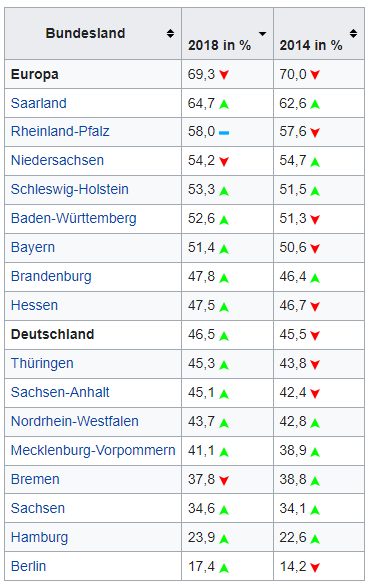Click the bold Deutschland row label
The height and width of the screenshot is (584, 375).
(x=53, y=334)
